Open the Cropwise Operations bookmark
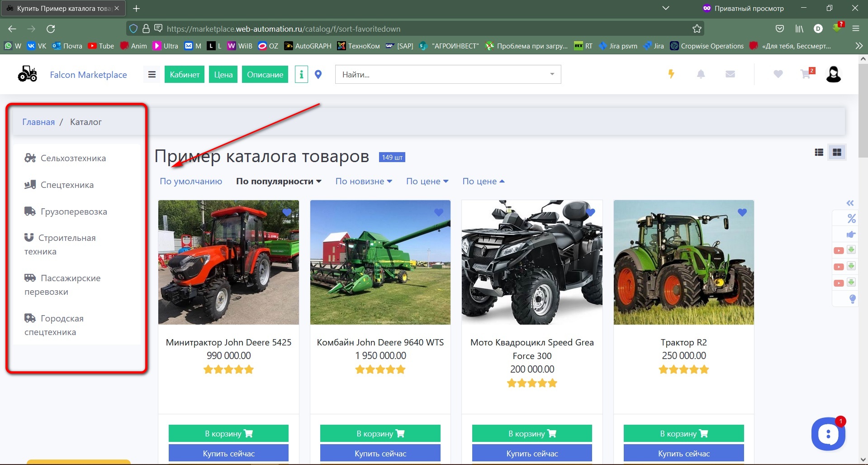 tap(707, 46)
